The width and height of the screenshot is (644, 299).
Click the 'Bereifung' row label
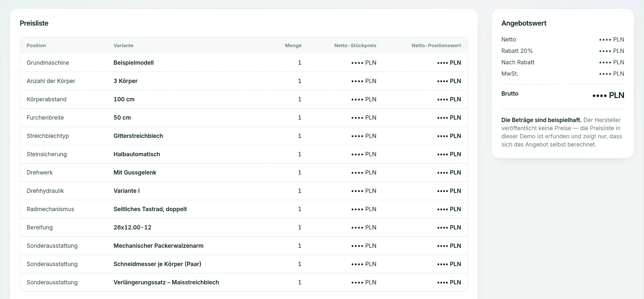pos(40,227)
